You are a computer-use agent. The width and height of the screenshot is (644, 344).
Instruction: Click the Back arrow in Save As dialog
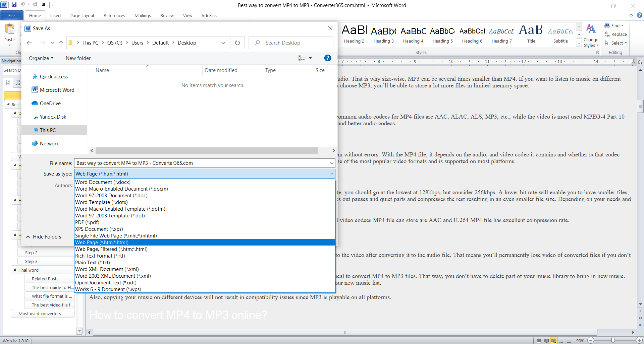30,43
